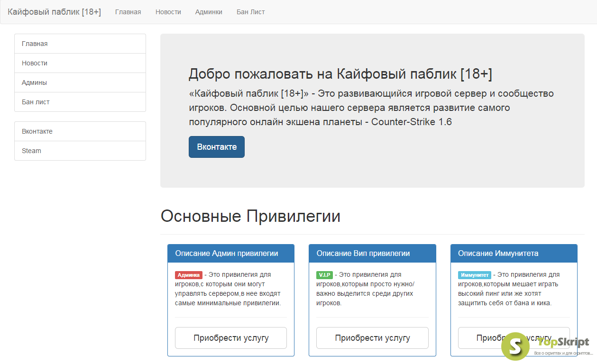
Task: Click the "Добро пожаловать на Кайфовый паблик [18+]" heading
Action: [x=340, y=74]
